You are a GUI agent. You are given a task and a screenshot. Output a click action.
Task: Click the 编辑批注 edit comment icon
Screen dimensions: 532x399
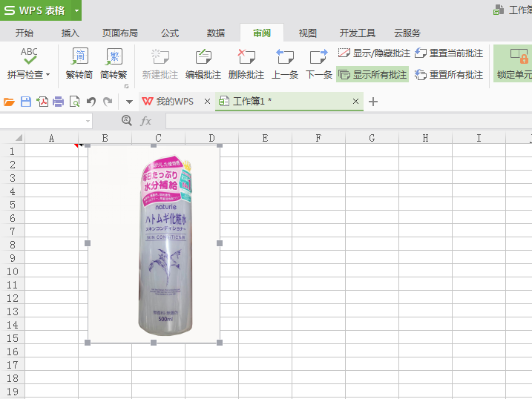203,56
